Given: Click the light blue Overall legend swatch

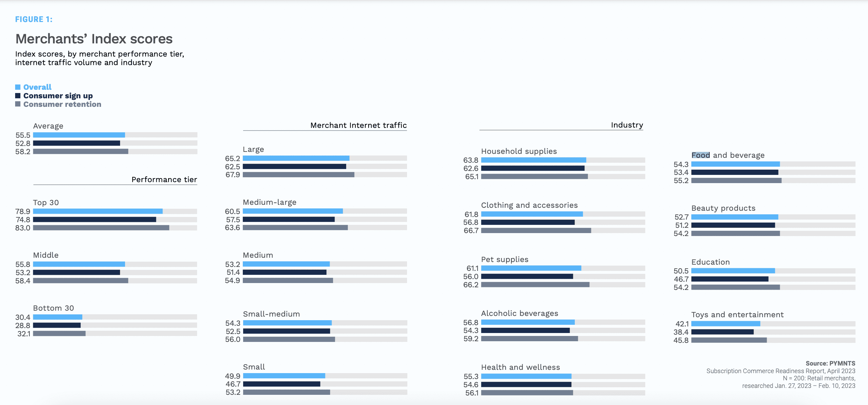Looking at the screenshot, I should point(18,87).
